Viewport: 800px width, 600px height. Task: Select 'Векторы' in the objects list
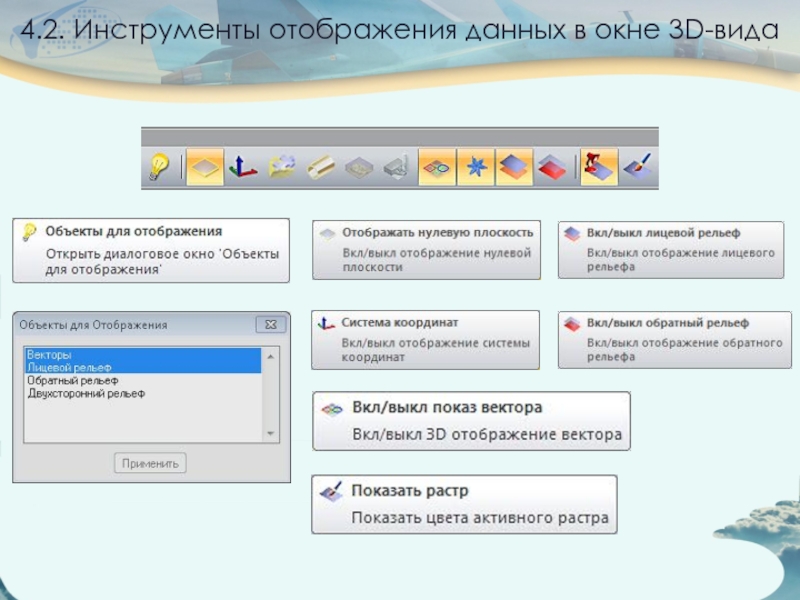click(x=142, y=354)
